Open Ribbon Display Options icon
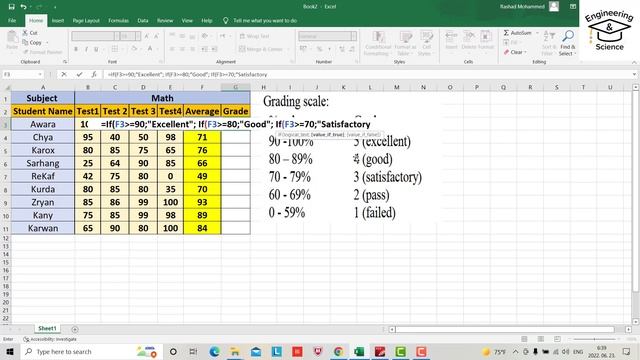This screenshot has height=360, width=640. coord(573,7)
